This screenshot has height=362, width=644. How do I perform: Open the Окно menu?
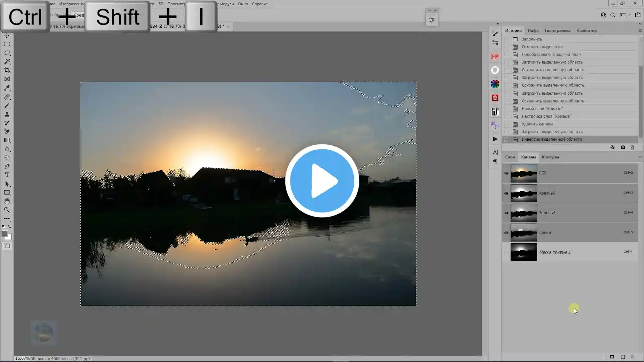click(x=243, y=4)
